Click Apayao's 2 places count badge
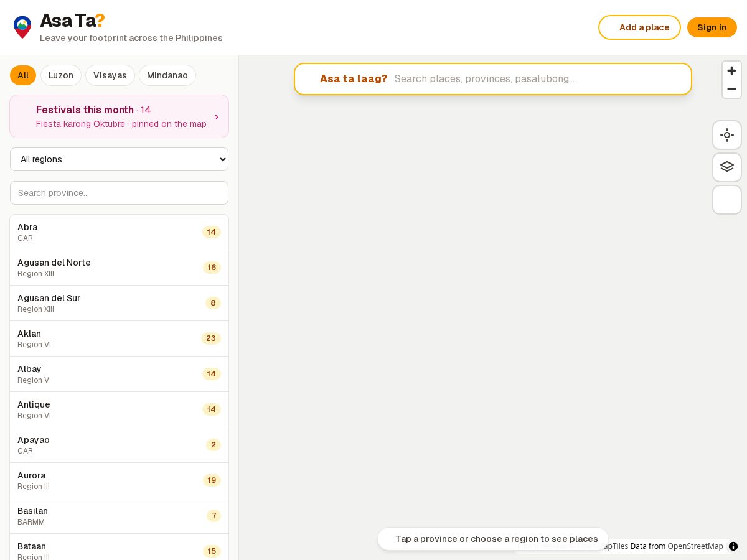This screenshot has width=747, height=560. click(214, 445)
